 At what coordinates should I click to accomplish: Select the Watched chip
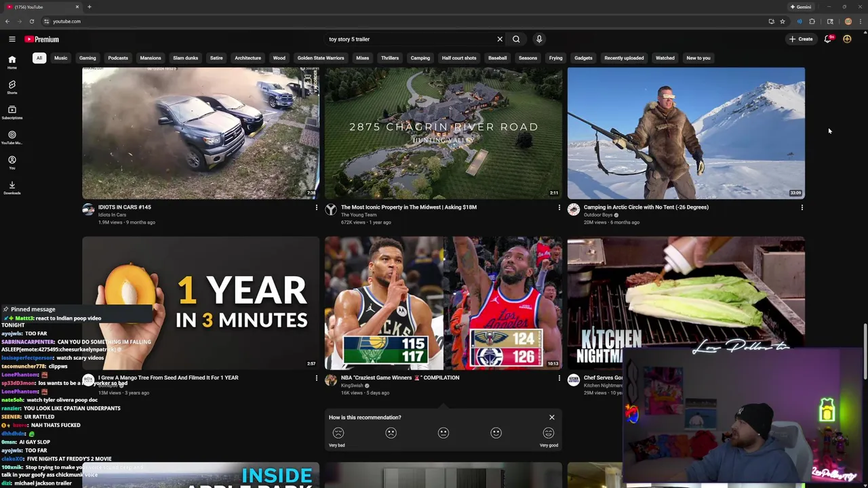click(665, 58)
